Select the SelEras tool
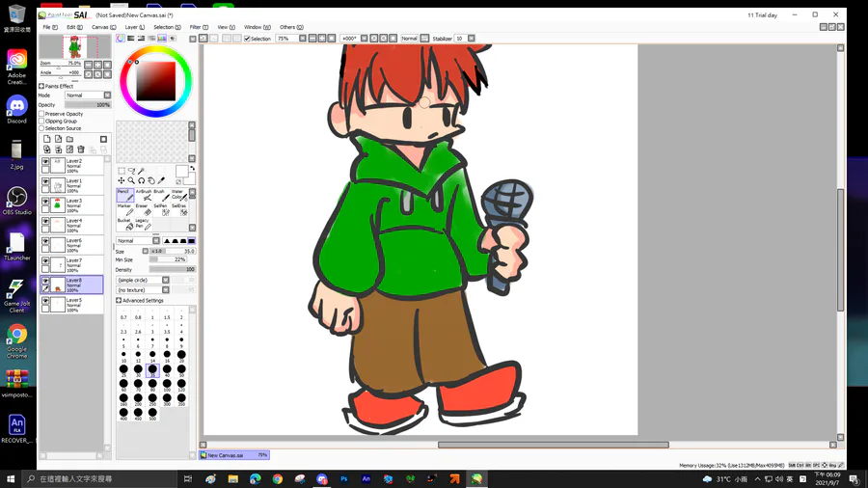The width and height of the screenshot is (868, 488). [178, 209]
